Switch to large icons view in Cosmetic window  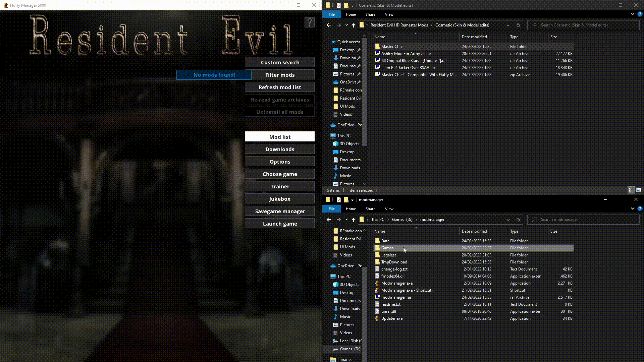[639, 190]
